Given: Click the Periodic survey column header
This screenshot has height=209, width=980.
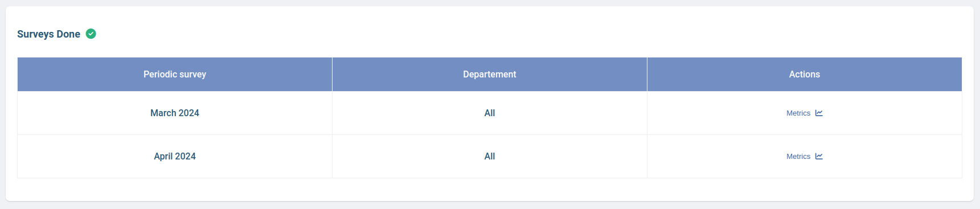Looking at the screenshot, I should pos(175,74).
